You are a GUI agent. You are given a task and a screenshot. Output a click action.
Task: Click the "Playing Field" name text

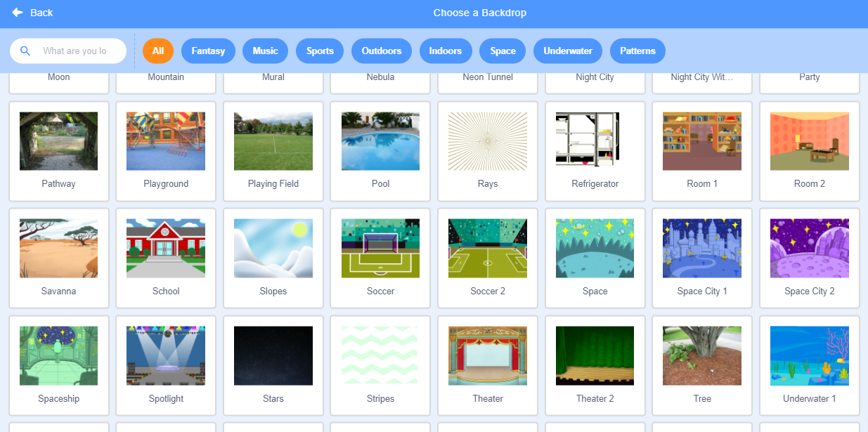[x=273, y=184]
